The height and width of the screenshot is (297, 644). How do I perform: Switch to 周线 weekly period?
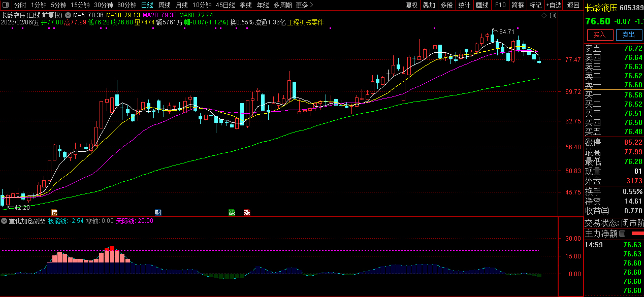[165, 5]
